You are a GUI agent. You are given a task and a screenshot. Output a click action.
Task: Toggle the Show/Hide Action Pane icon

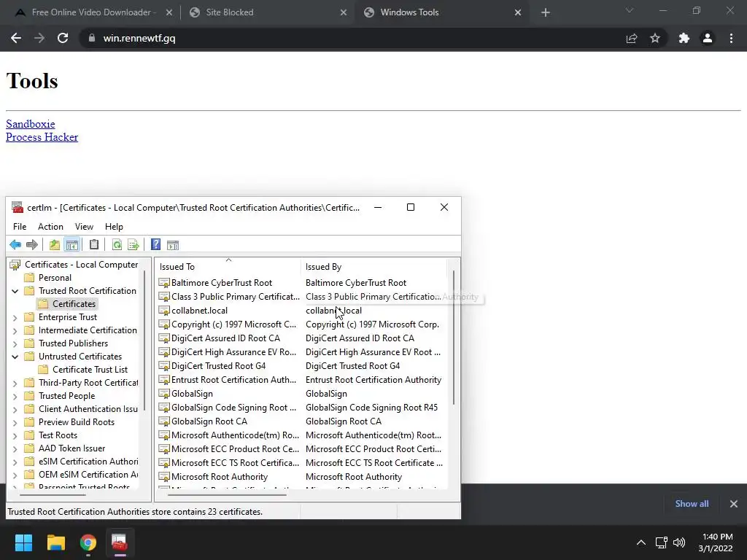coord(173,245)
